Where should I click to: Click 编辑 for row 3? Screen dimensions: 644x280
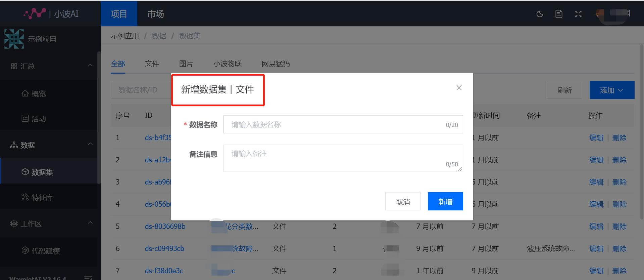(x=596, y=182)
